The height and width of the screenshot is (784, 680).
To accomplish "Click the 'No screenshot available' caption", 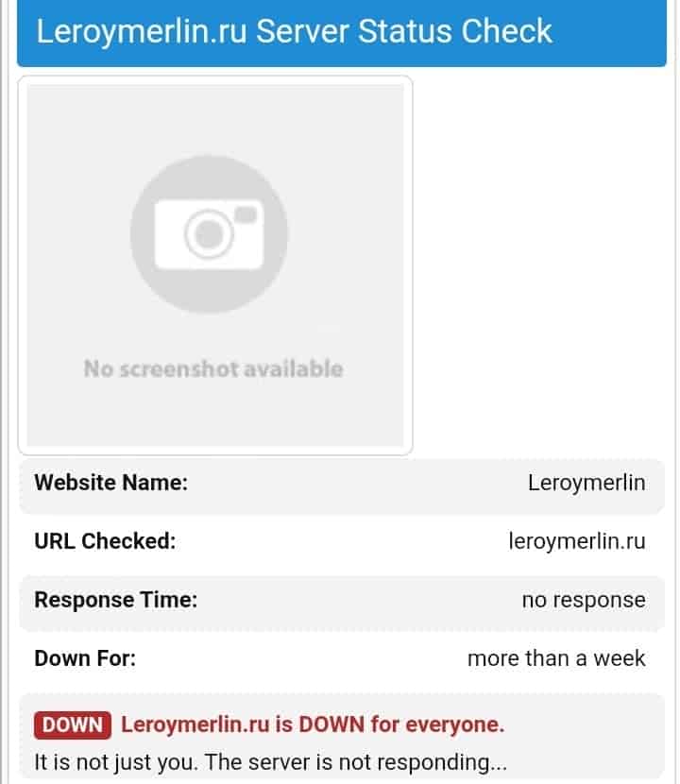I will click(x=213, y=369).
